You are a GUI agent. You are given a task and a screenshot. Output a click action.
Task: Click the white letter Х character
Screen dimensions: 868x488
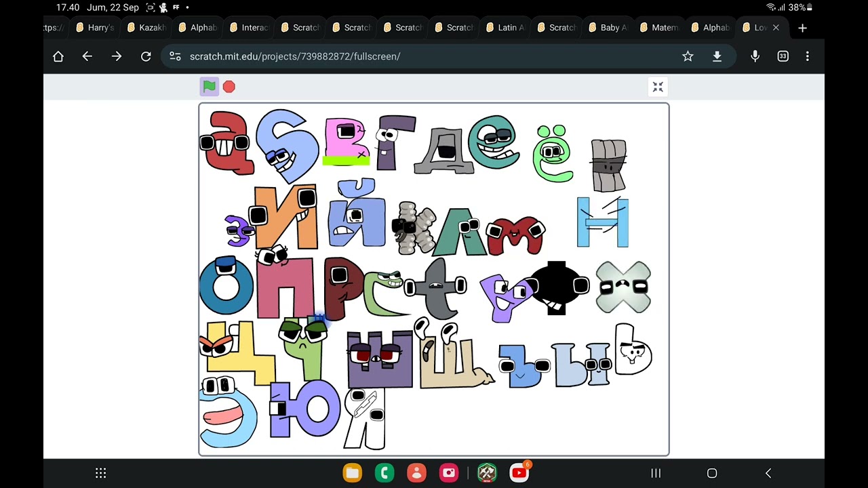623,287
